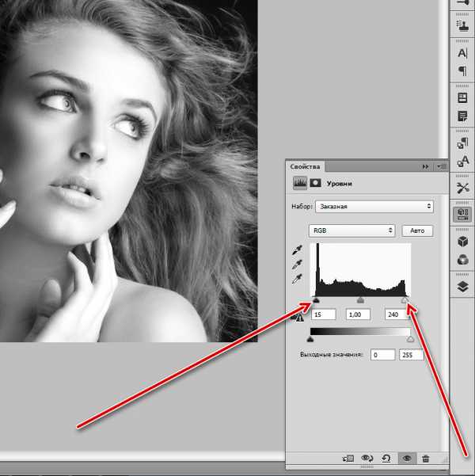Open the Channels circles panel icon

pyautogui.click(x=462, y=260)
